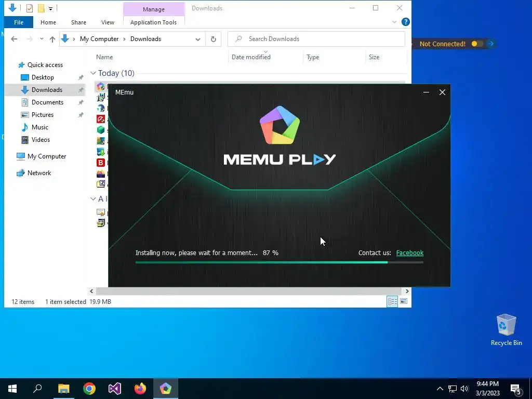Open Explorer help question mark
This screenshot has width=532, height=399.
click(405, 22)
